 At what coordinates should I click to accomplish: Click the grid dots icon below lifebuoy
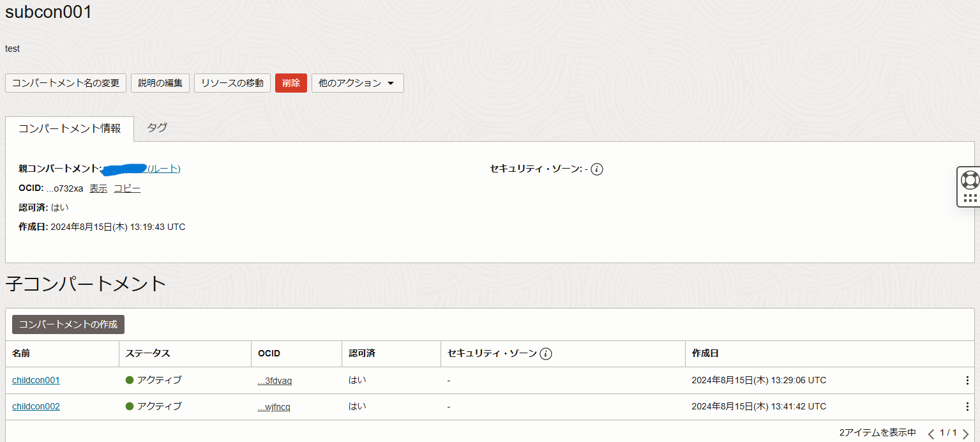pos(970,198)
